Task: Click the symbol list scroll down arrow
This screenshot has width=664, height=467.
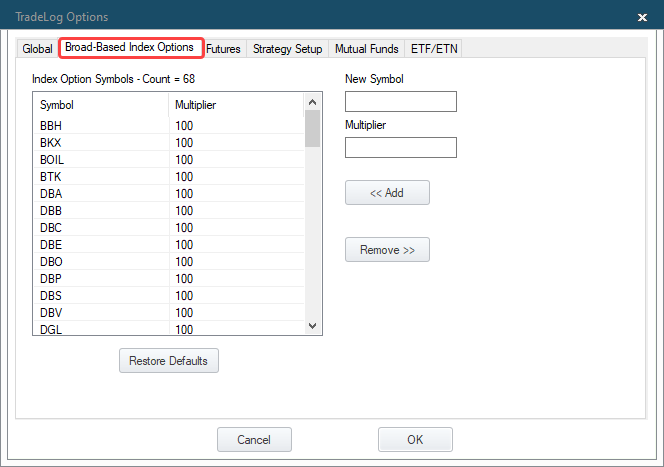Action: point(313,326)
